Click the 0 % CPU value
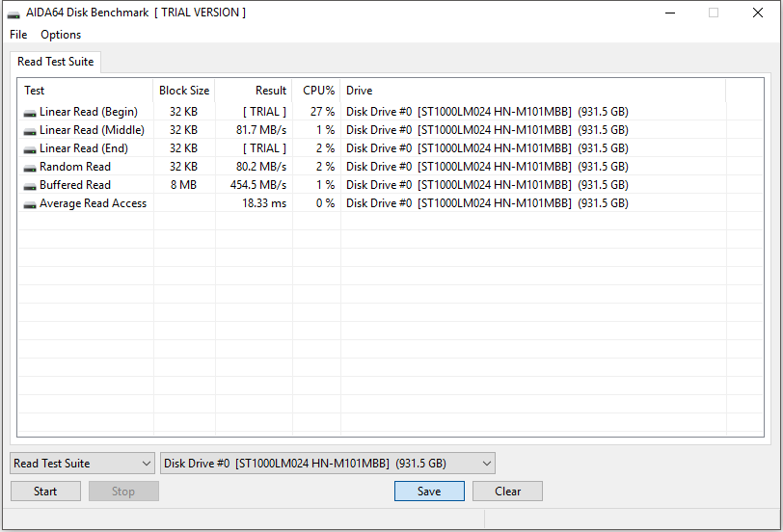This screenshot has width=783, height=532. [325, 203]
